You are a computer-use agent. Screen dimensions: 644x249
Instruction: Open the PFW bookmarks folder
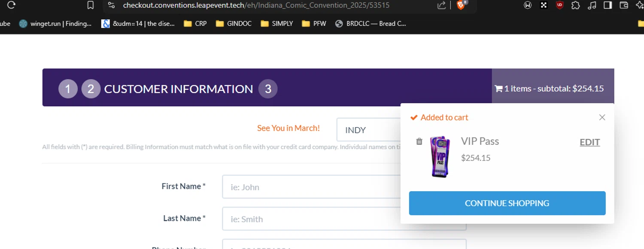314,24
